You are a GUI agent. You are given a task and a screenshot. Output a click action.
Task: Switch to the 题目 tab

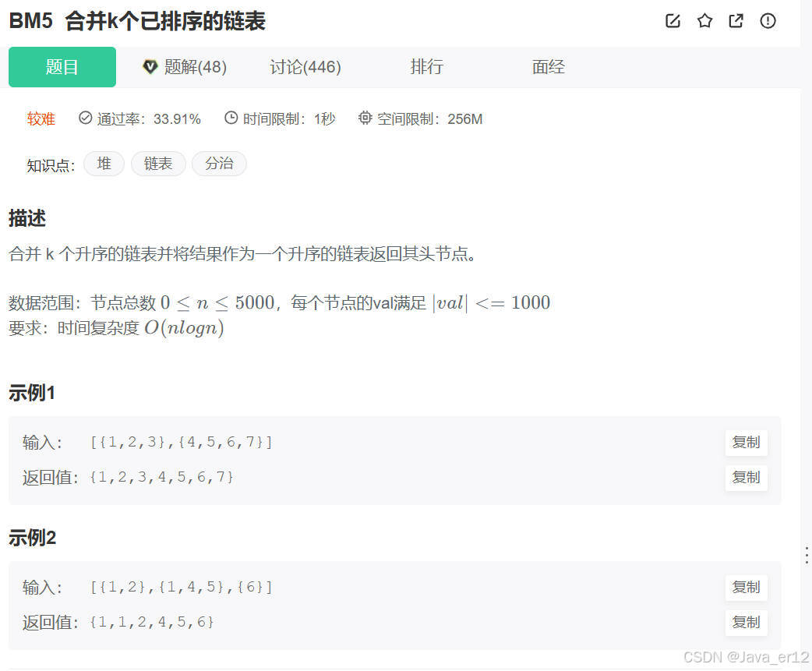[62, 66]
